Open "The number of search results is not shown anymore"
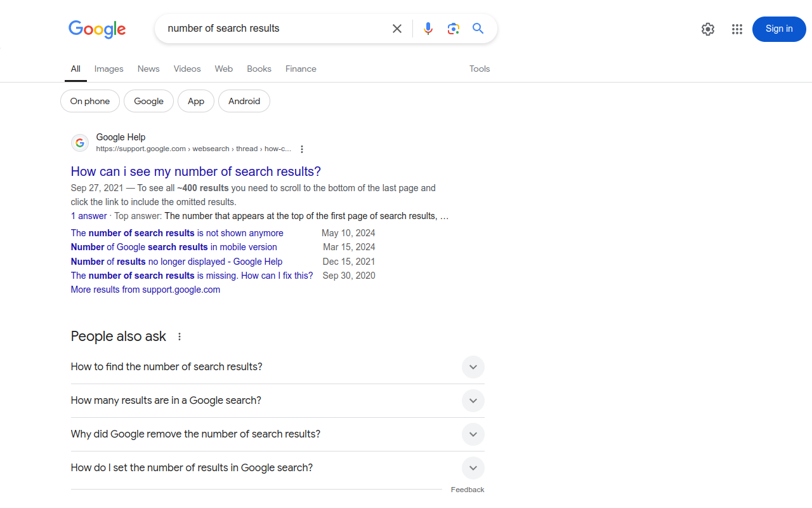The width and height of the screenshot is (812, 508). [177, 233]
